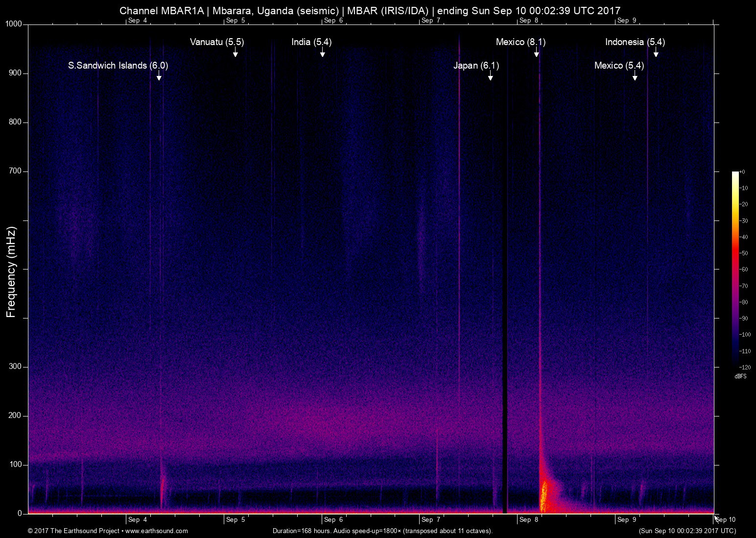This screenshot has width=756, height=538.
Task: Click the Duration=168 hours footer text
Action: tap(382, 531)
